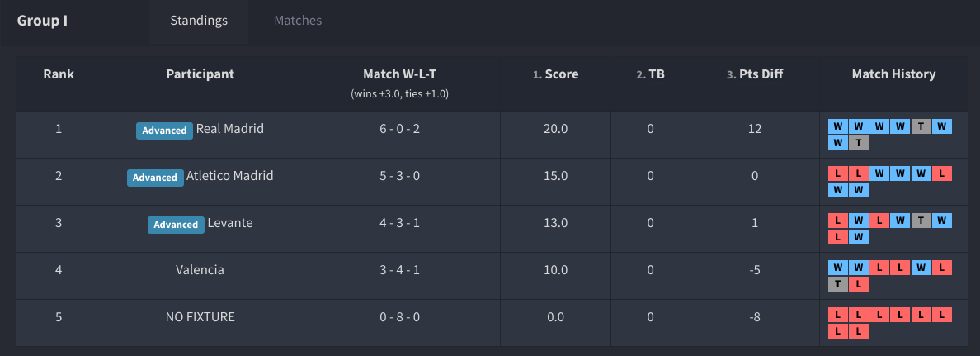980x356 pixels.
Task: Open the Real Madrid participant name
Action: (x=230, y=129)
